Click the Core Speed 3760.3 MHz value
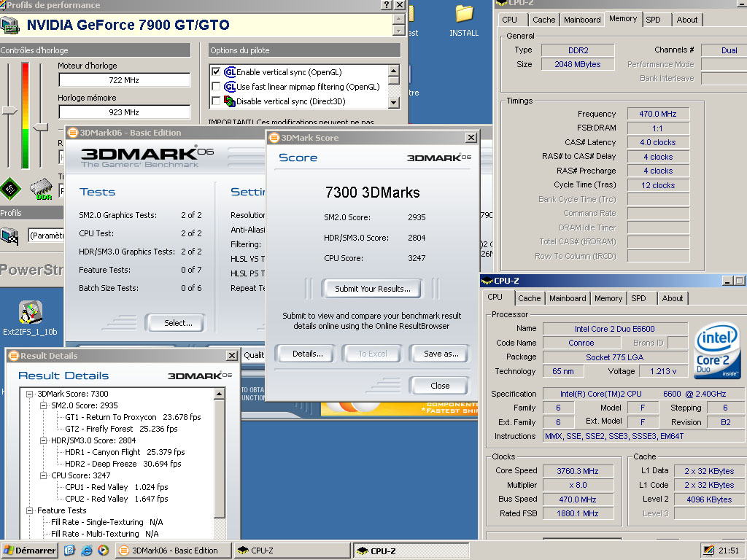 pyautogui.click(x=578, y=471)
